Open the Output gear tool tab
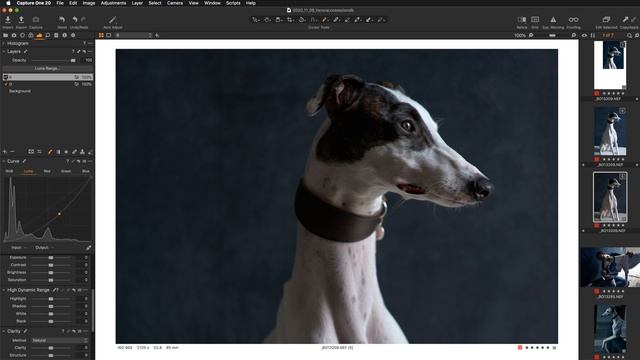This screenshot has width=640, height=360. [73, 36]
